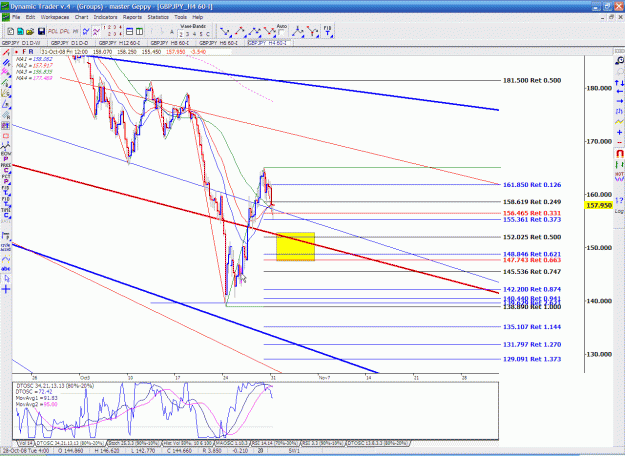
Task: Open the Workspaces menu
Action: (55, 17)
